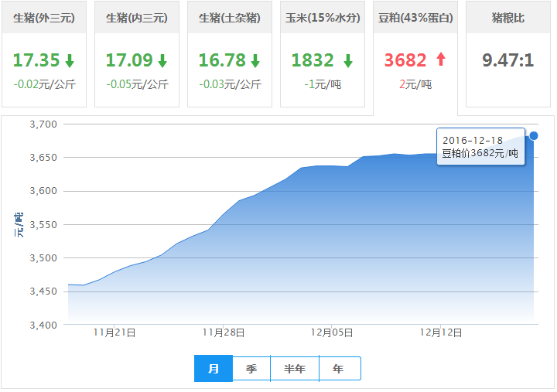
Task: Click the 12月05日 axis label
Action: coord(332,332)
